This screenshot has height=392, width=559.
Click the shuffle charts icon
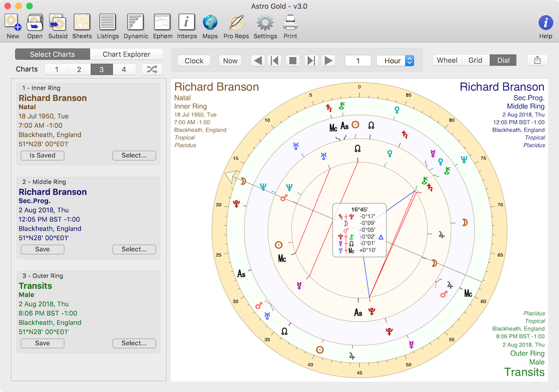click(x=152, y=69)
